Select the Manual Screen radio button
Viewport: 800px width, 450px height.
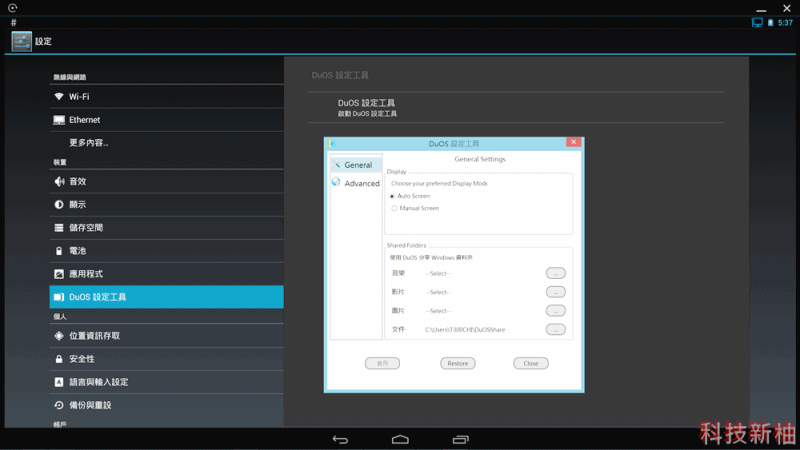(x=394, y=208)
